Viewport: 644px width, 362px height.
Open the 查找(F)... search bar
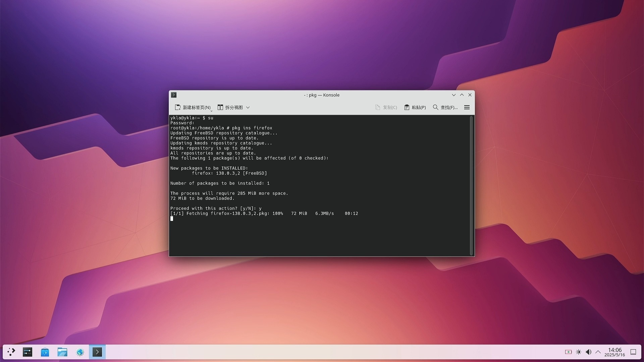(445, 107)
